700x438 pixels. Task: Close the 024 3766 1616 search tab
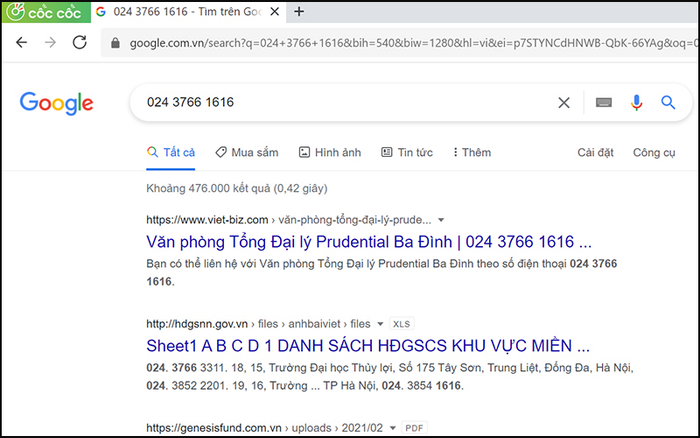[x=273, y=12]
